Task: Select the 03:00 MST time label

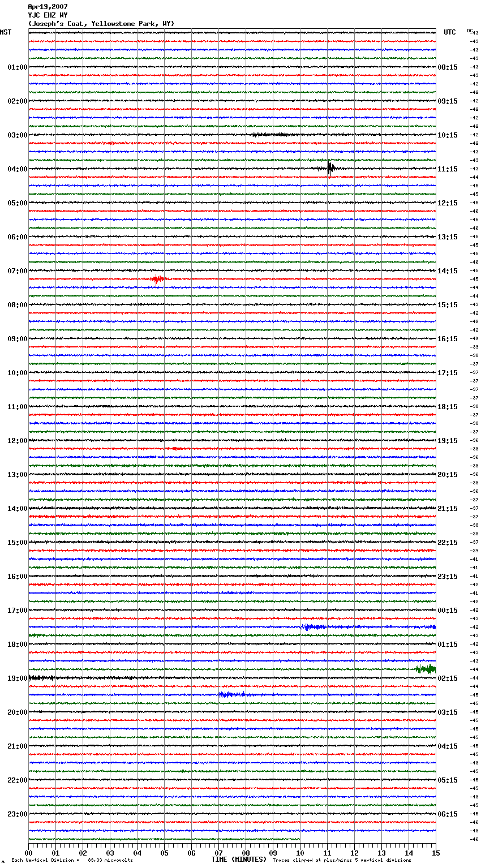Action: [x=18, y=135]
